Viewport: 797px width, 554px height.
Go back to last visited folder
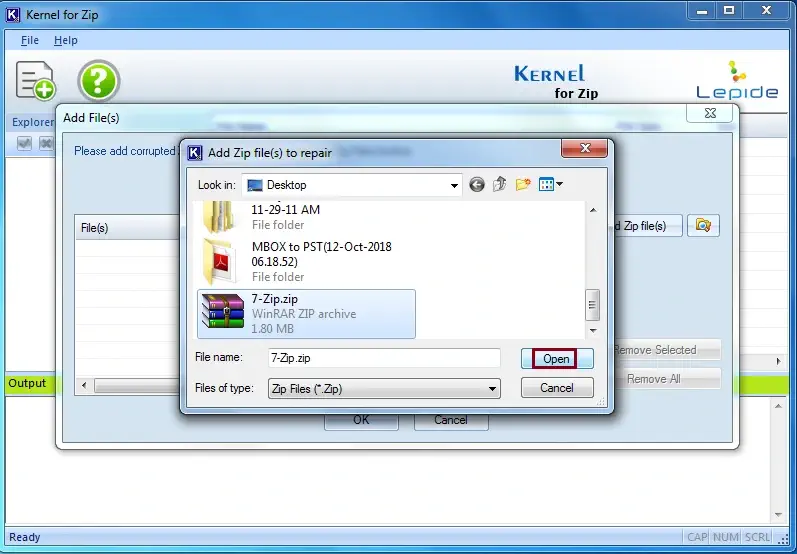[x=476, y=184]
